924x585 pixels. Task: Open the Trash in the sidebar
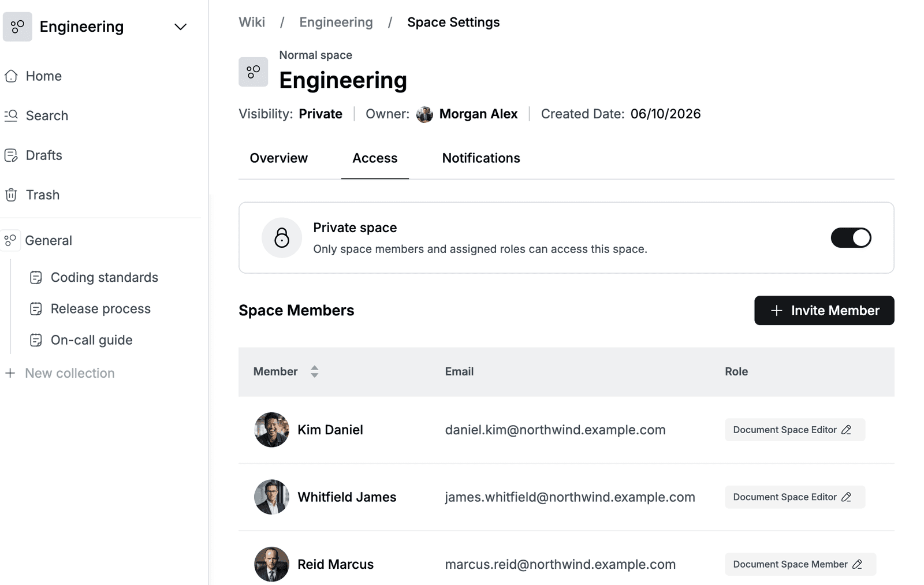pyautogui.click(x=43, y=195)
